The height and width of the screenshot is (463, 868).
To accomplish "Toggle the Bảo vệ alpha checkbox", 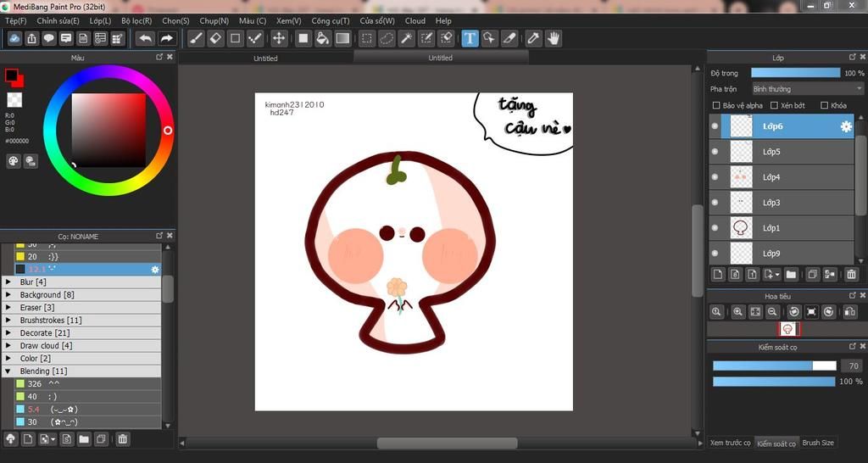I will coord(716,105).
